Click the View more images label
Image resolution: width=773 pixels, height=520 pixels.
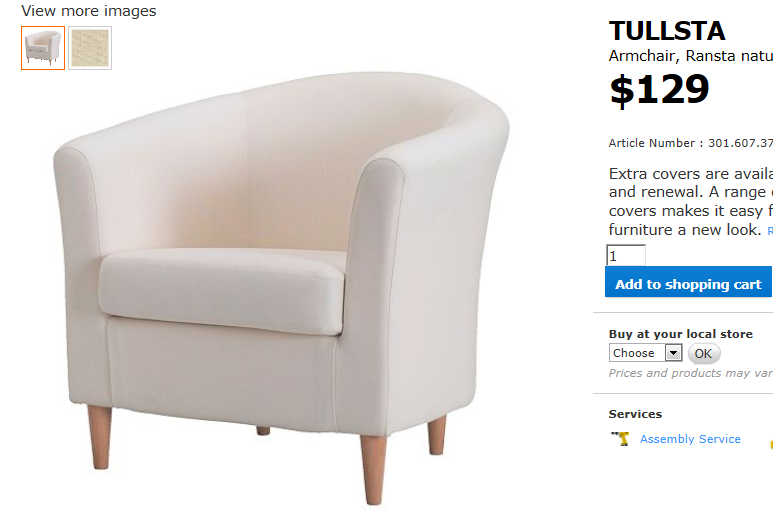89,11
